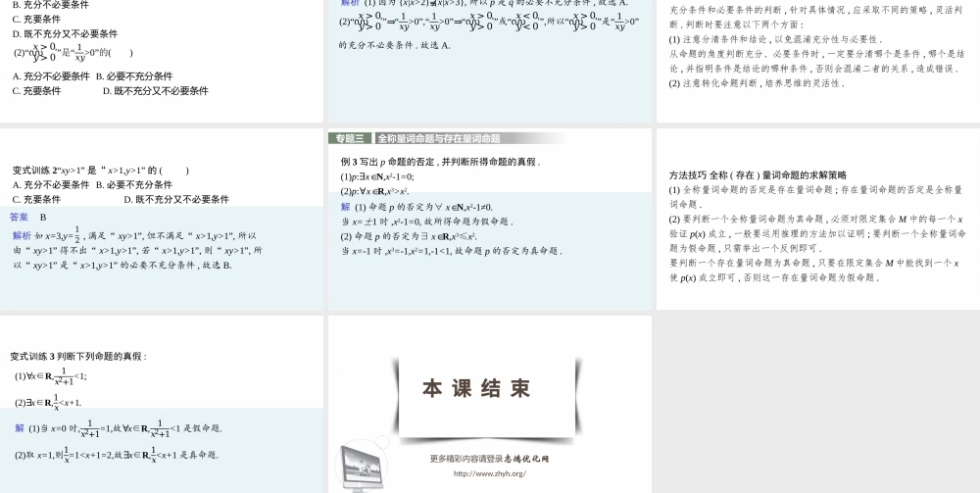This screenshot has height=493, width=980.
Task: Click the 本课结束 title text
Action: (477, 389)
